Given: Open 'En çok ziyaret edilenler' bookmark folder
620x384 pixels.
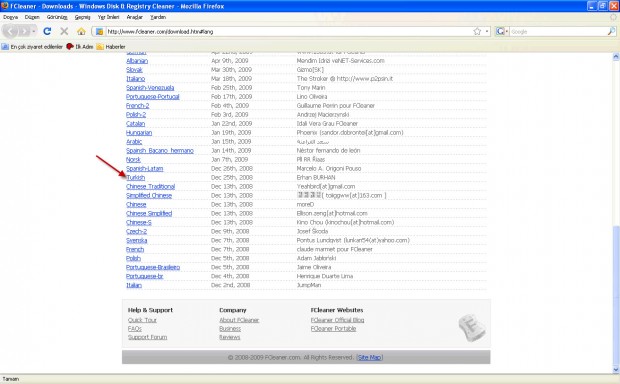Looking at the screenshot, I should pyautogui.click(x=32, y=47).
